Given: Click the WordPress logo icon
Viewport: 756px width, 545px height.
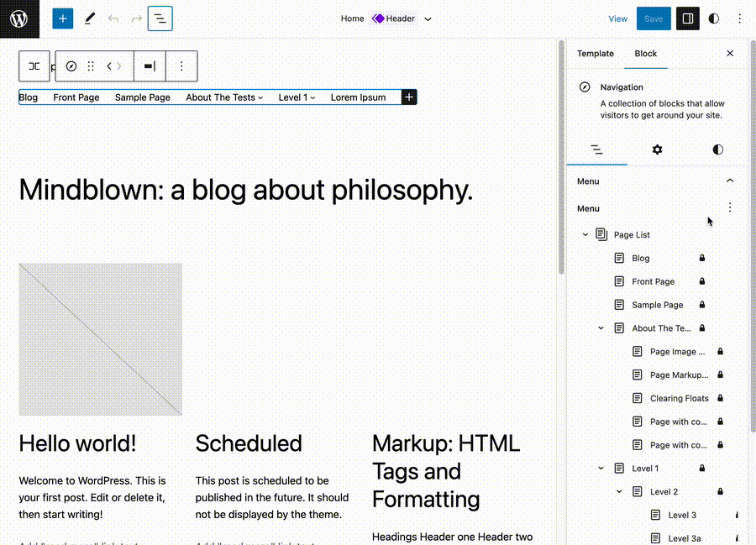Looking at the screenshot, I should (x=18, y=18).
